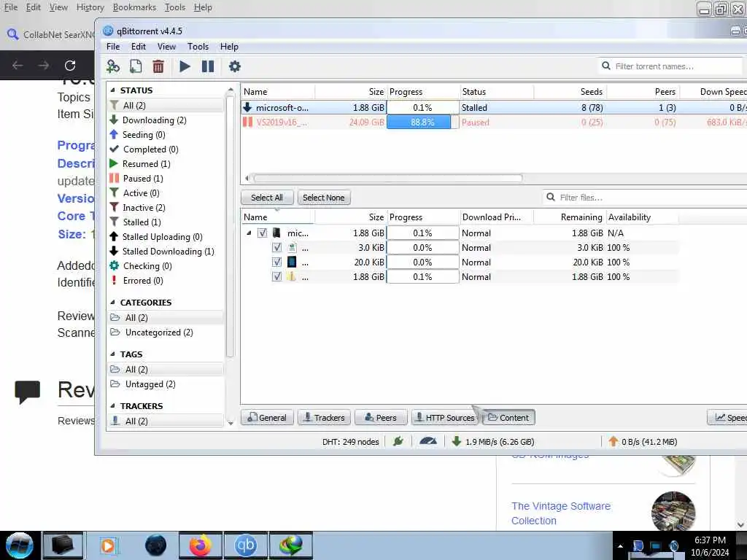The width and height of the screenshot is (747, 560).
Task: Uncheck the 3.0 KiB file checkbox
Action: point(276,248)
